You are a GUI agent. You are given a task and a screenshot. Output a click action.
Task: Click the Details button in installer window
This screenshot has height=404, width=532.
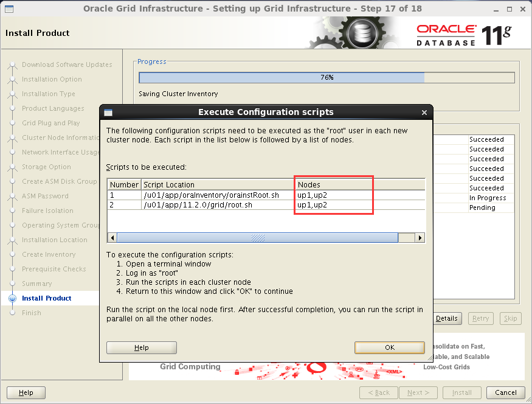(x=447, y=318)
